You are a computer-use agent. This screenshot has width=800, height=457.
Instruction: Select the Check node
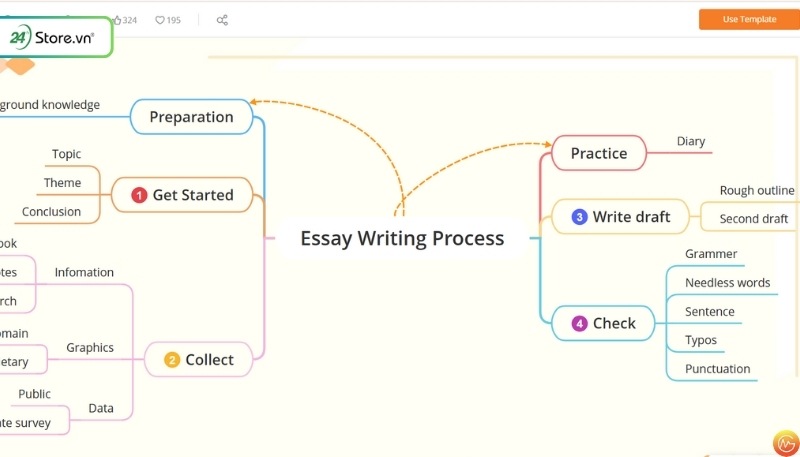tap(603, 323)
